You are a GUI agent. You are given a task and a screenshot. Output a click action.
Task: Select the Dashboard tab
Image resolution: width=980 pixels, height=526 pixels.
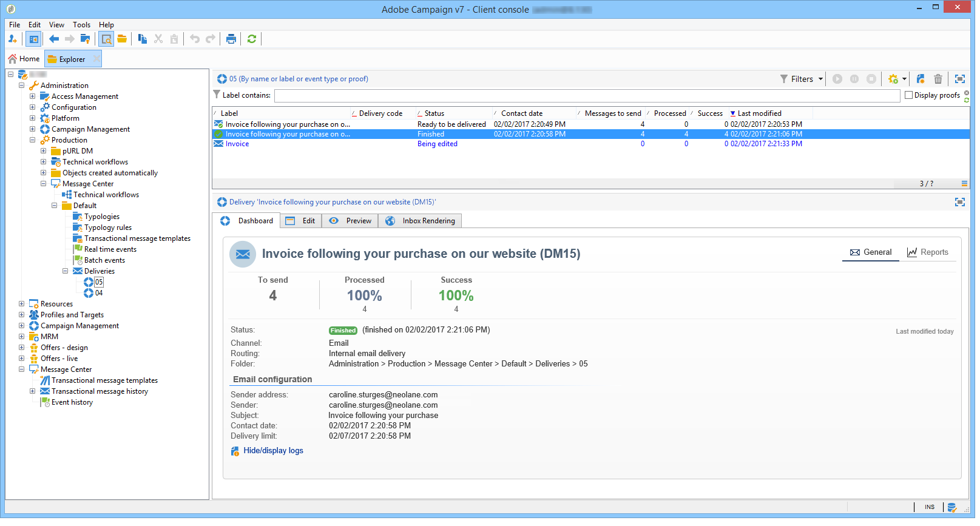coord(247,221)
